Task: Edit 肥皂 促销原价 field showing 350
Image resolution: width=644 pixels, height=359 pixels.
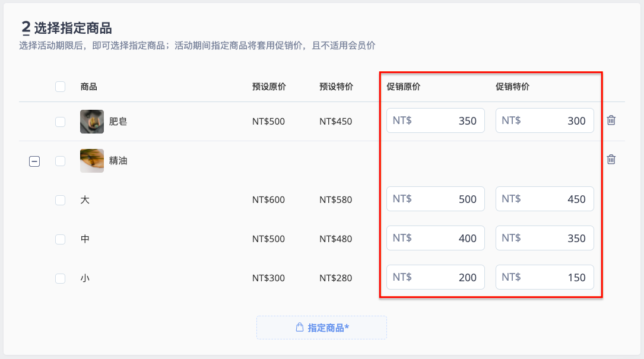Action: coord(435,120)
